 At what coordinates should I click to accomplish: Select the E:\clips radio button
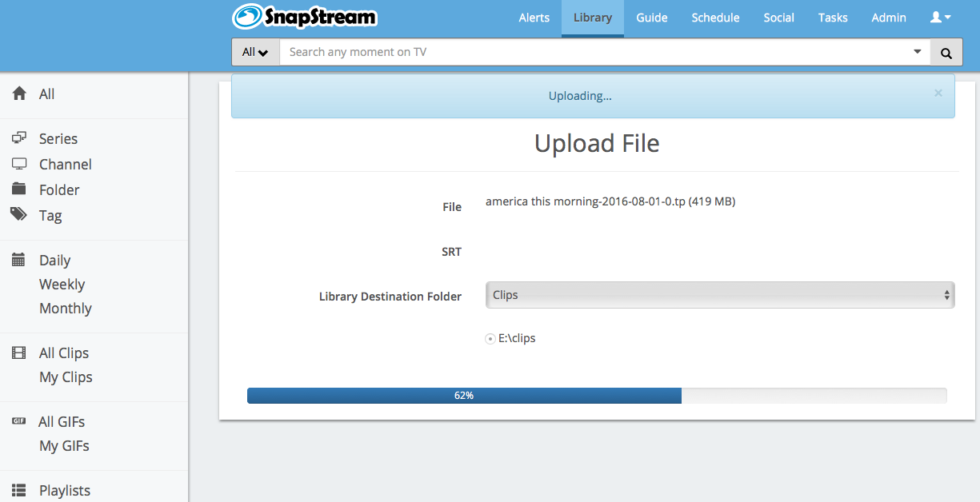point(490,339)
